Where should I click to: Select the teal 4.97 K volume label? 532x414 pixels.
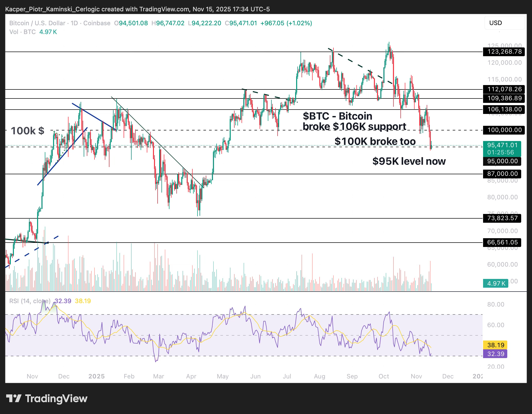click(x=495, y=284)
